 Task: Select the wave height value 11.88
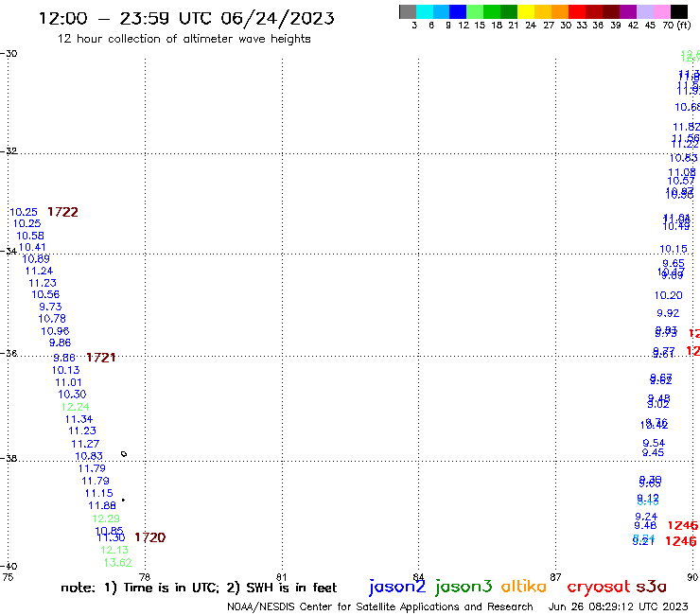102,505
